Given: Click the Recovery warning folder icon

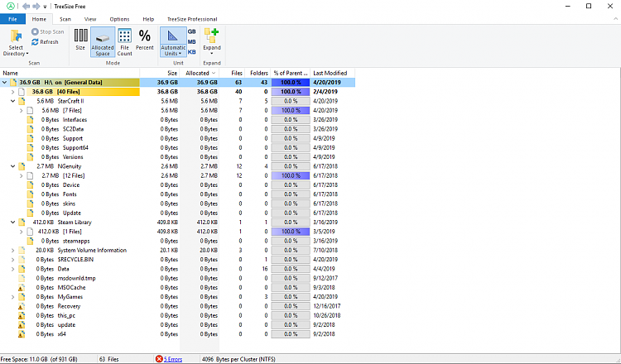Looking at the screenshot, I should tap(22, 306).
